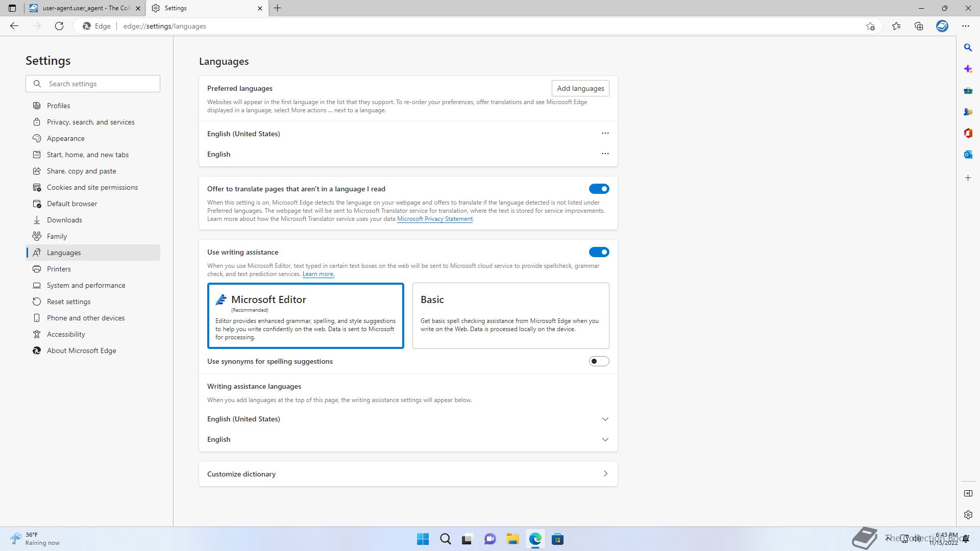Open writing assistance Learn more link

(318, 274)
